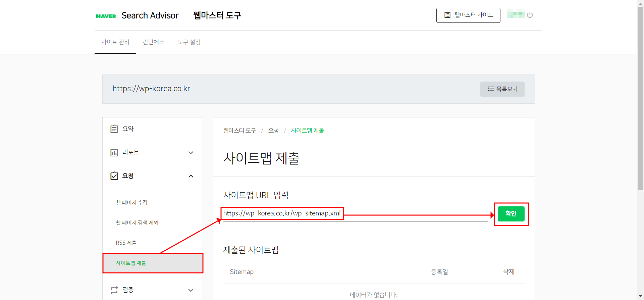Select 사이트맵 제출 in sidebar
644x300 pixels.
(x=153, y=263)
